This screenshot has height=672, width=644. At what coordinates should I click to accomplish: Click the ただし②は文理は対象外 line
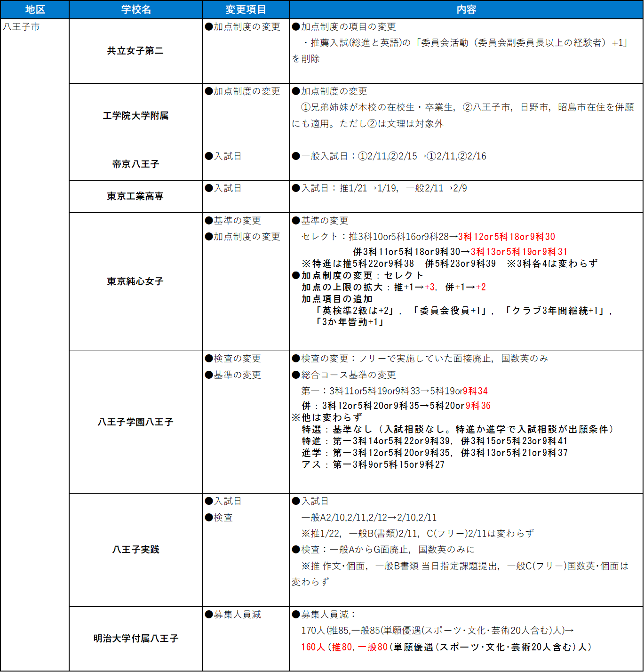[367, 124]
